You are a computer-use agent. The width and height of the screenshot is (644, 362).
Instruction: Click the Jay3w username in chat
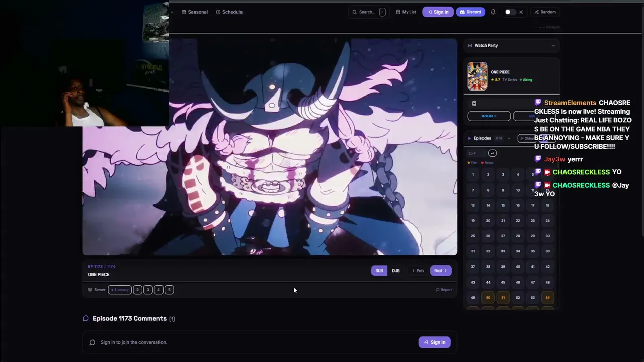click(x=554, y=159)
